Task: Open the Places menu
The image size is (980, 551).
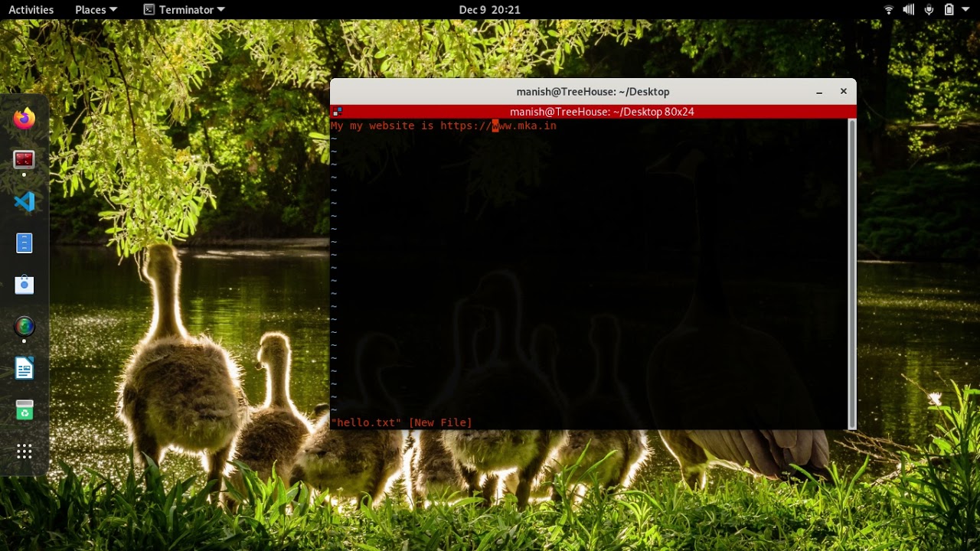Action: pos(96,10)
